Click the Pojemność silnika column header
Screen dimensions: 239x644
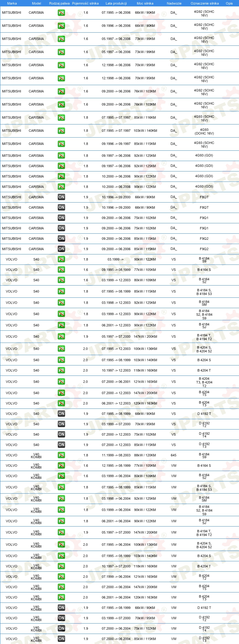pyautogui.click(x=85, y=3)
